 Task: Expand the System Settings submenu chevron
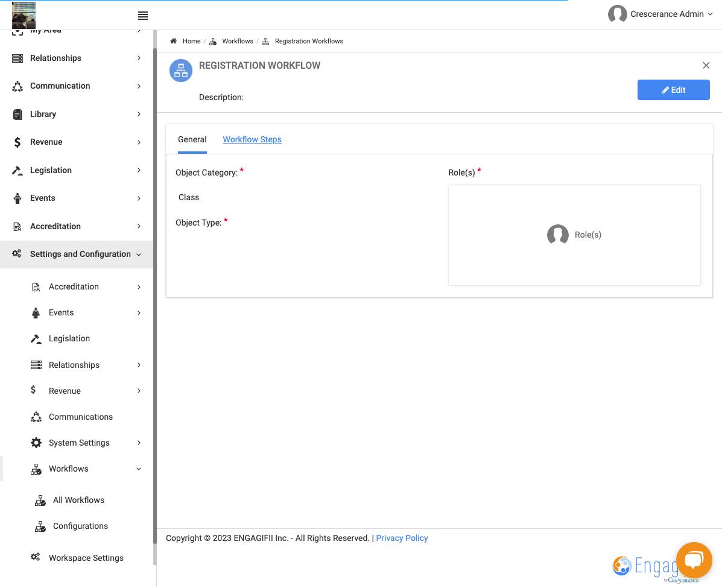coord(139,443)
